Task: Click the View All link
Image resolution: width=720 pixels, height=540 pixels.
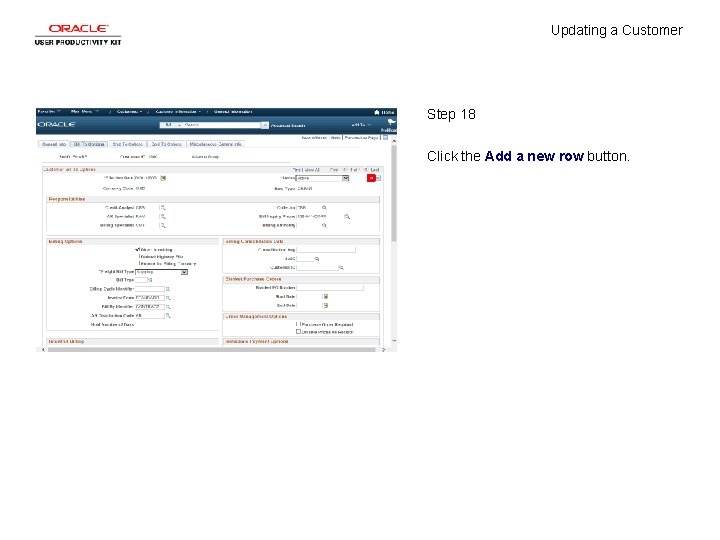Action: 312,170
